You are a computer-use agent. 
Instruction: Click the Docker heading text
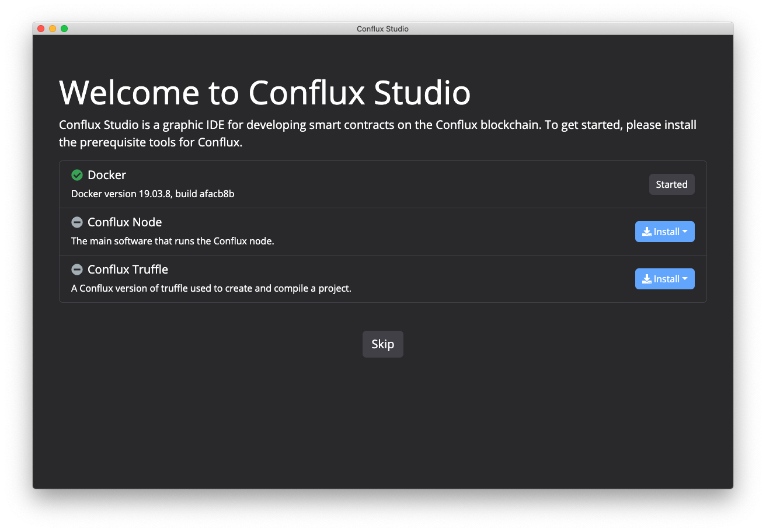pos(107,175)
